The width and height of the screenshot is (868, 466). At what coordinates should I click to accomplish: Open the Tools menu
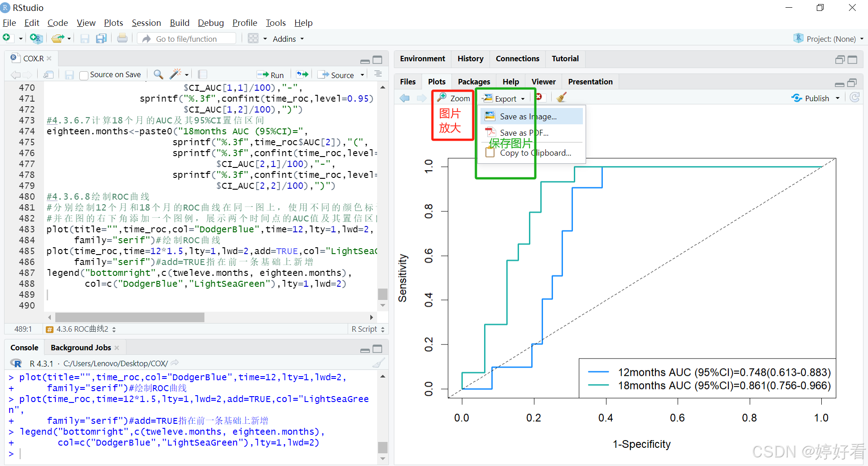[276, 23]
